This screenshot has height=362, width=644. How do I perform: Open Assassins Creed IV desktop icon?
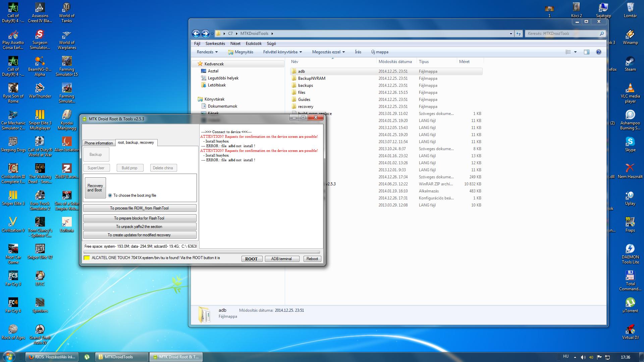coord(40,12)
